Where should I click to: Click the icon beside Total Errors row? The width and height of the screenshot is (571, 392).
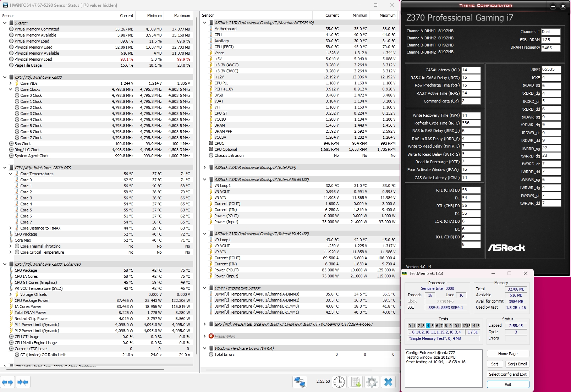coord(211,354)
